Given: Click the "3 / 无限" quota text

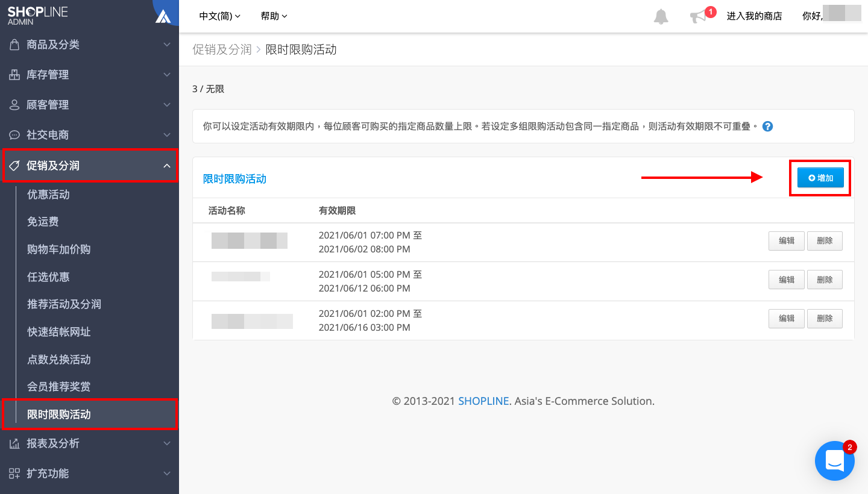Looking at the screenshot, I should [208, 89].
